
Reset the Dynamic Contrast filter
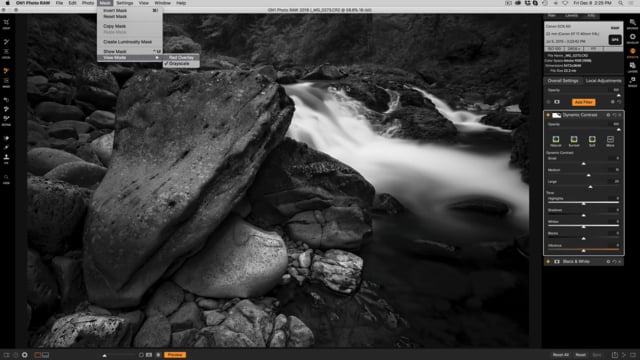[x=614, y=115]
